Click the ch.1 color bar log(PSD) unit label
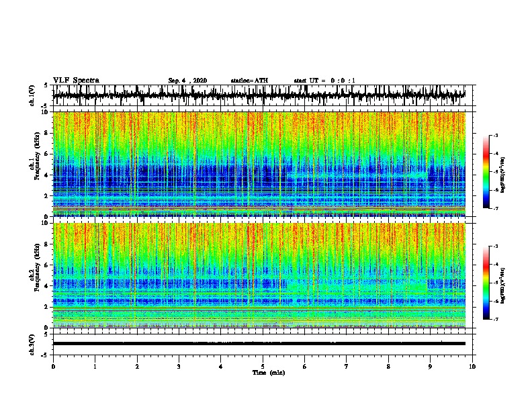 503,175
